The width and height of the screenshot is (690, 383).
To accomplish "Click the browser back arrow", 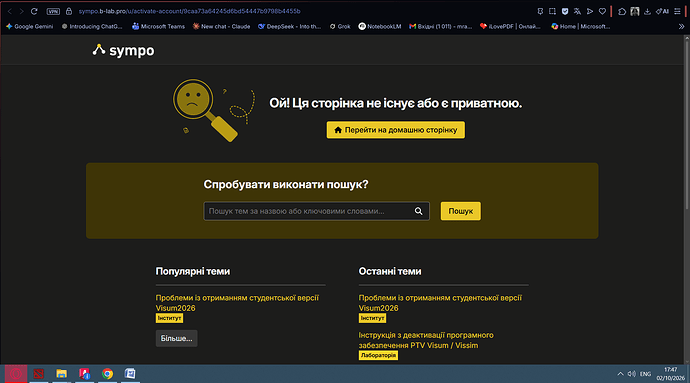I will (x=10, y=11).
